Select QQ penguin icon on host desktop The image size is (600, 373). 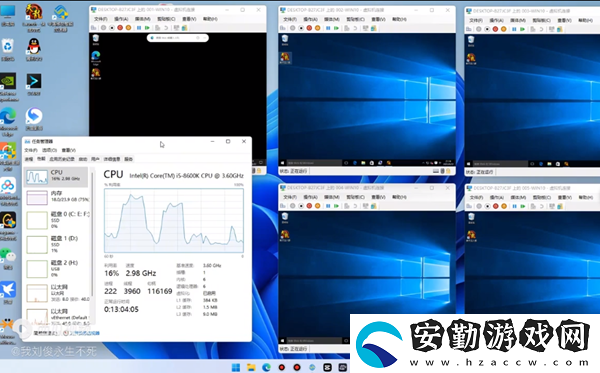click(x=34, y=50)
